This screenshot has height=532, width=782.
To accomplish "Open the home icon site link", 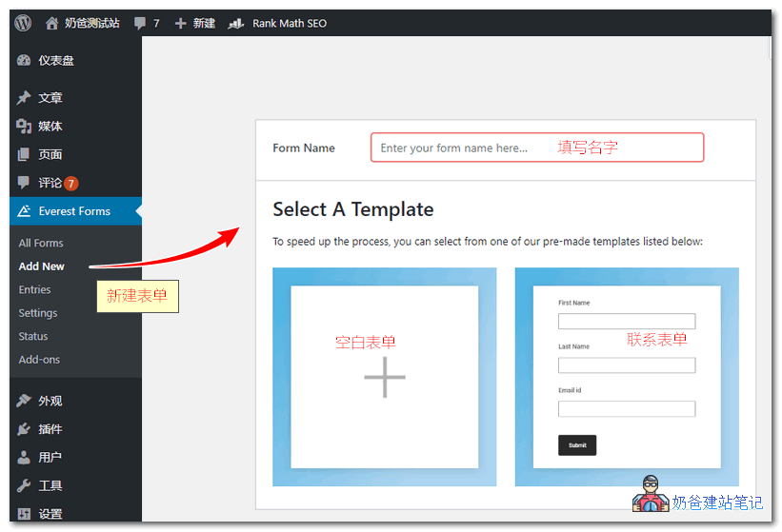I will (x=52, y=23).
